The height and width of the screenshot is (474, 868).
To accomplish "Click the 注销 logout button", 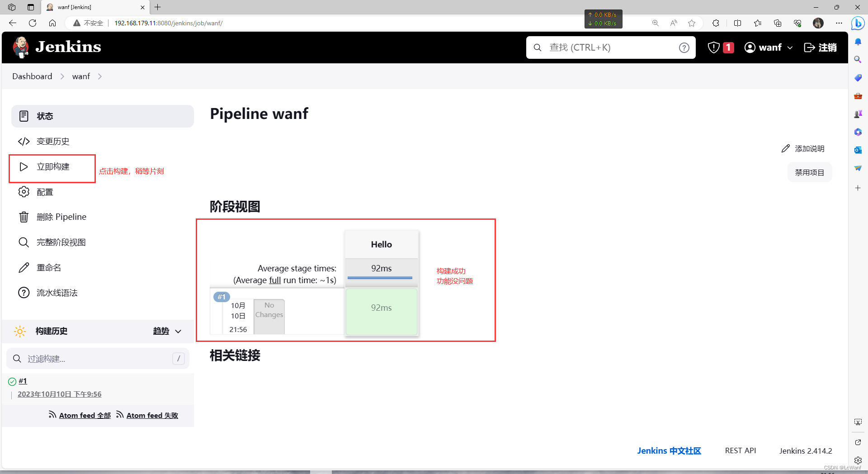I will [821, 47].
